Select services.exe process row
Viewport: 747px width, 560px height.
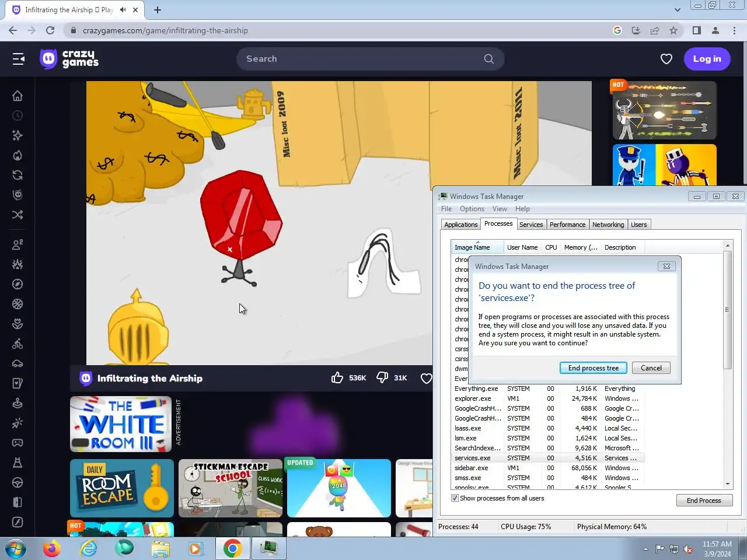pyautogui.click(x=547, y=458)
